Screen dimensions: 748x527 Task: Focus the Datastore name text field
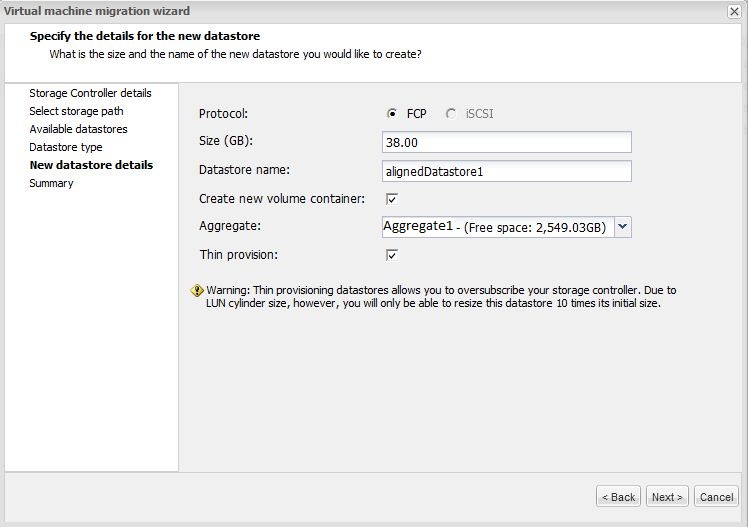point(506,171)
